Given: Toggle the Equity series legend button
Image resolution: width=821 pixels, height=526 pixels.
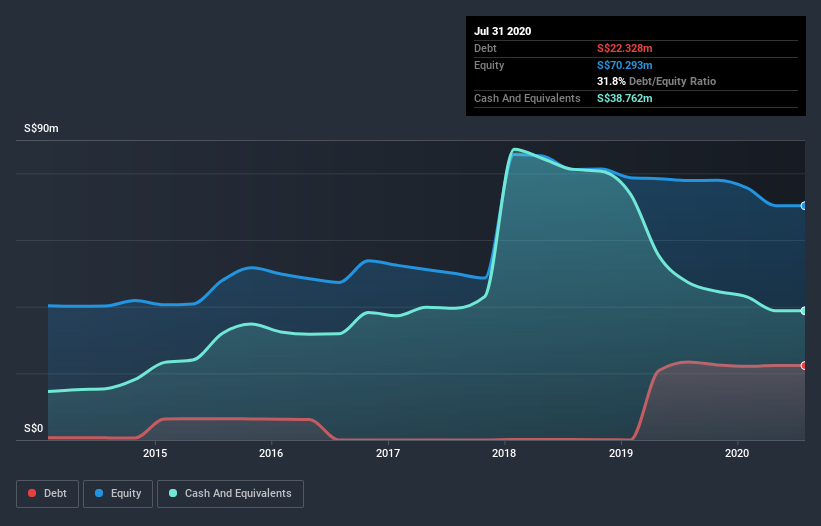Looking at the screenshot, I should (x=118, y=494).
